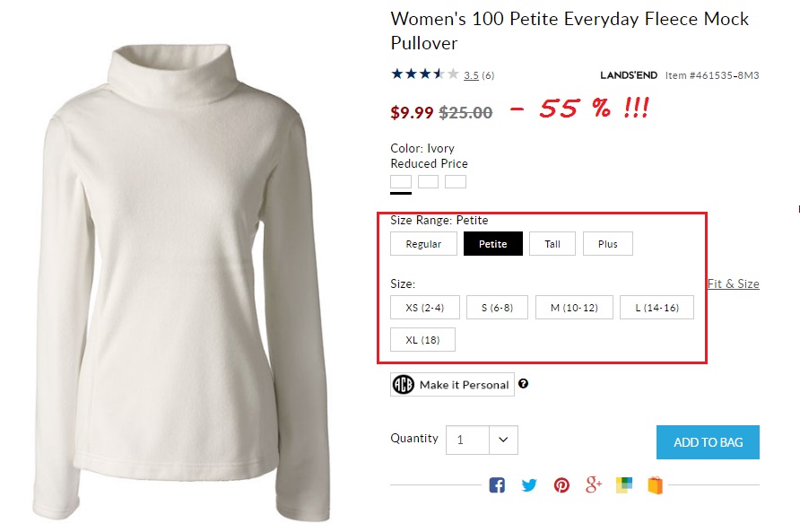Pin the pullover on Pinterest

pos(561,485)
